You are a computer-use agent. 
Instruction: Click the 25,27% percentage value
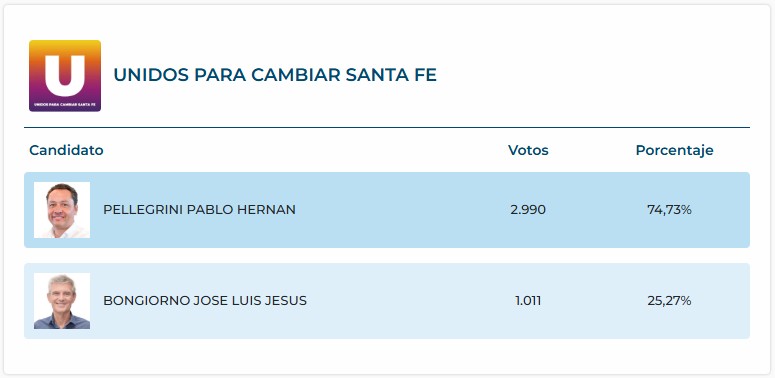tap(669, 301)
